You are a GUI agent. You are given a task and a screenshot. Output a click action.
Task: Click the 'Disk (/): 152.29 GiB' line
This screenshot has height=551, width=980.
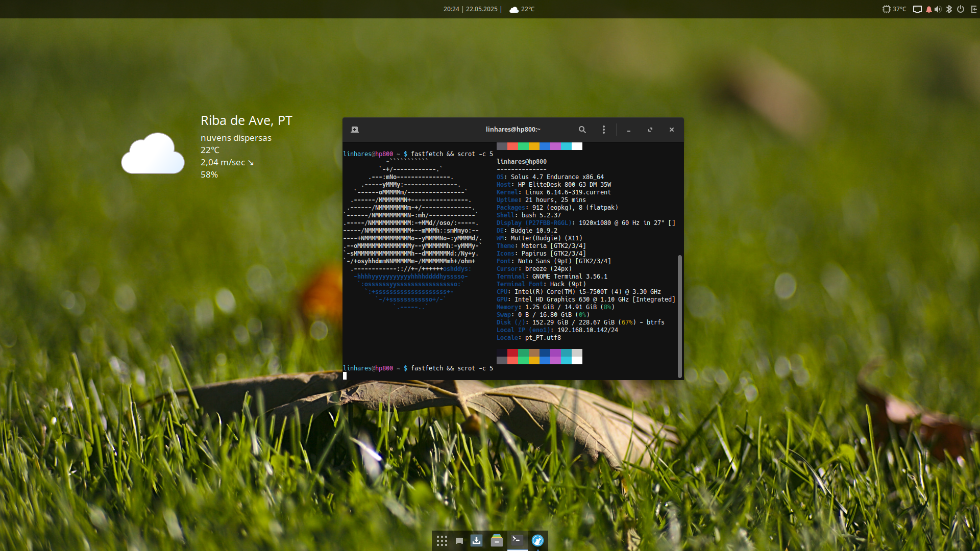[580, 322]
